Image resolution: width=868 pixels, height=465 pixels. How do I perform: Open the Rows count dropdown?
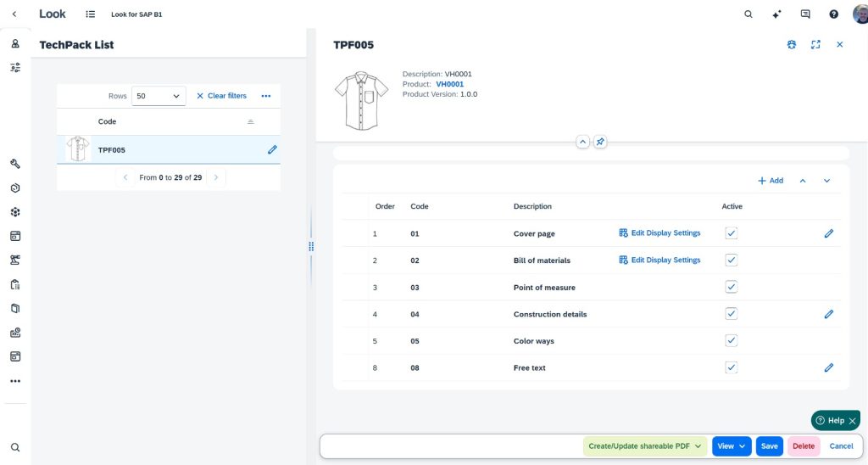point(159,96)
